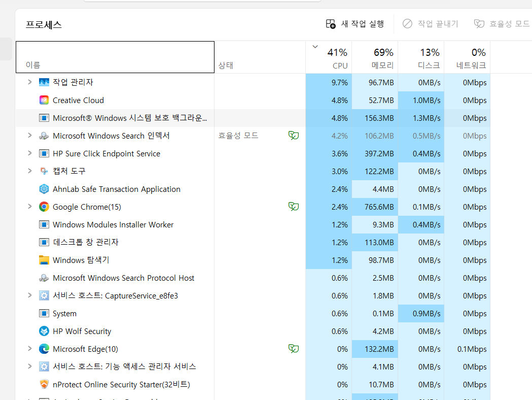Click the nProtect Online Security icon
Screen dimensions: 532x400
coord(44,384)
